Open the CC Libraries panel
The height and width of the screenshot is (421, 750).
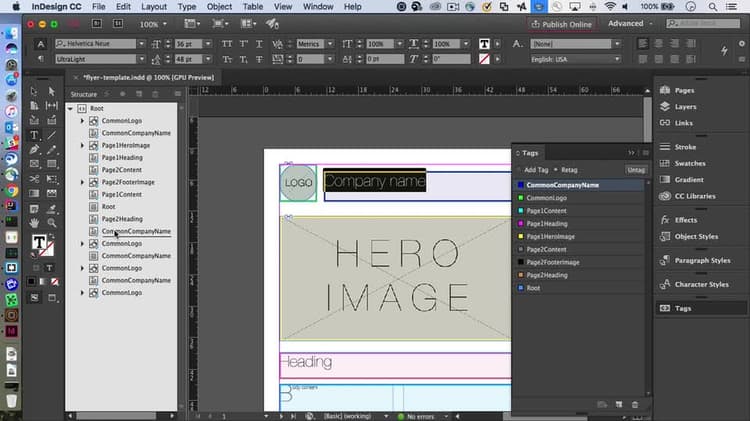pyautogui.click(x=694, y=196)
